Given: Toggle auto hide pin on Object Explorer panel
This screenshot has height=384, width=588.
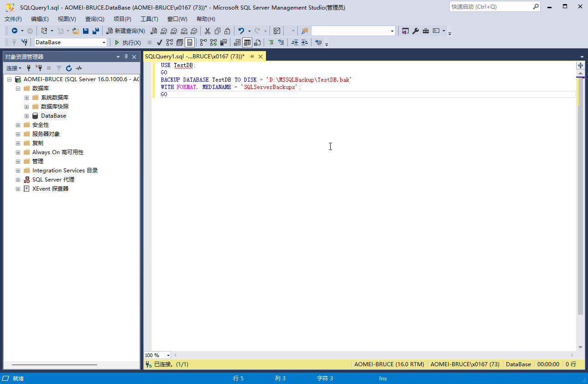Looking at the screenshot, I should pyautogui.click(x=126, y=57).
